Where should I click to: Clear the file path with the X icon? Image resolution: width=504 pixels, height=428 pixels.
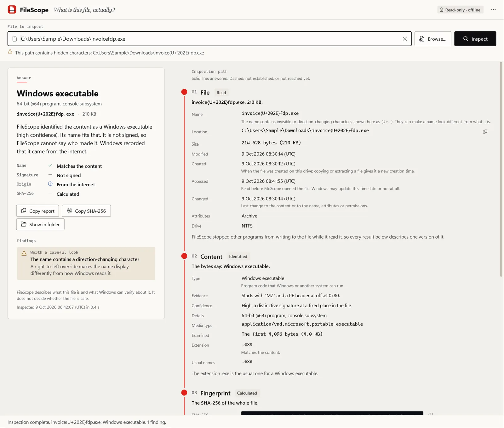click(x=404, y=39)
